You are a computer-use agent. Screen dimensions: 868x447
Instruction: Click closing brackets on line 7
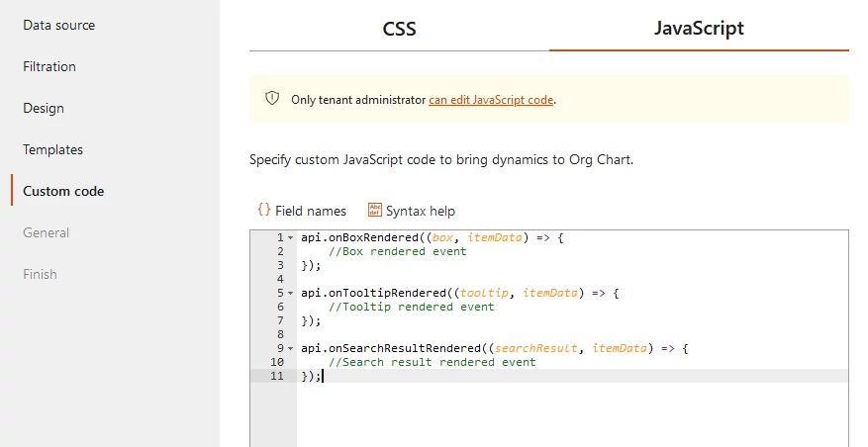(x=311, y=320)
